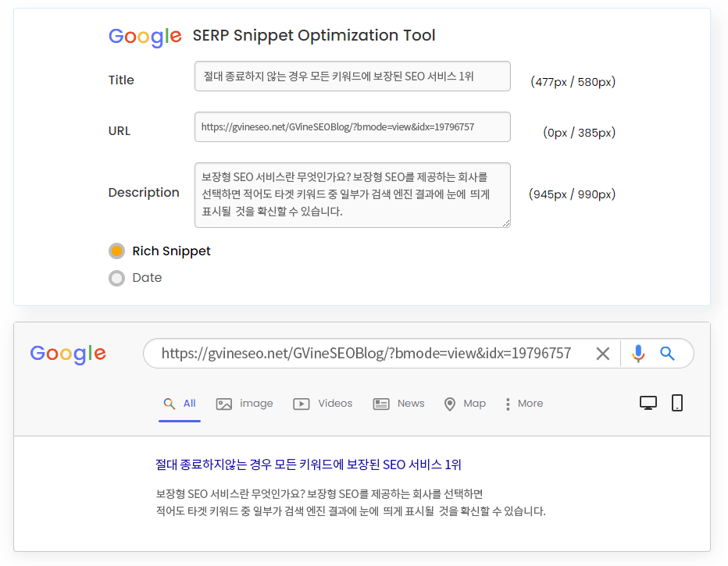Open the All search tab
The width and height of the screenshot is (728, 566).
(180, 404)
